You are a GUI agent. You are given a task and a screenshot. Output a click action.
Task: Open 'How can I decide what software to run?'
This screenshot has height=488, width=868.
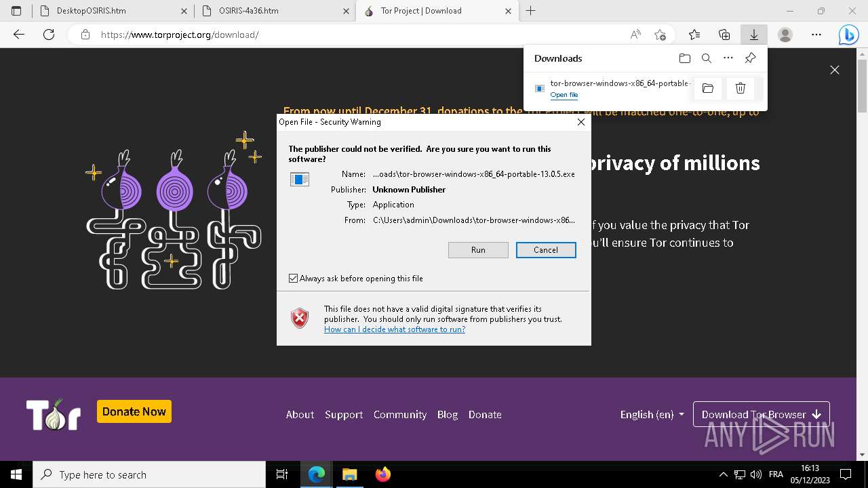(395, 329)
